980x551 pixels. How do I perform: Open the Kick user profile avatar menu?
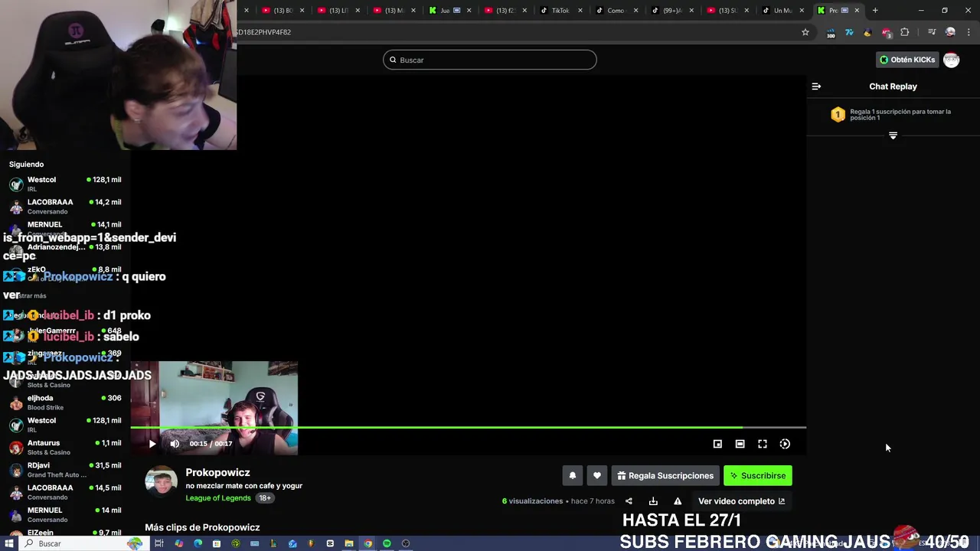click(x=951, y=60)
